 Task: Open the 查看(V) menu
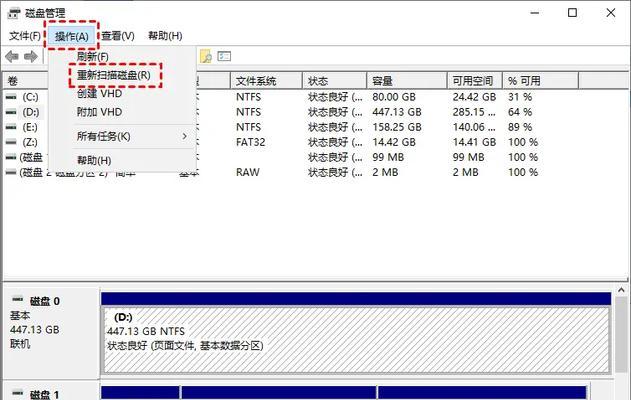pos(118,36)
